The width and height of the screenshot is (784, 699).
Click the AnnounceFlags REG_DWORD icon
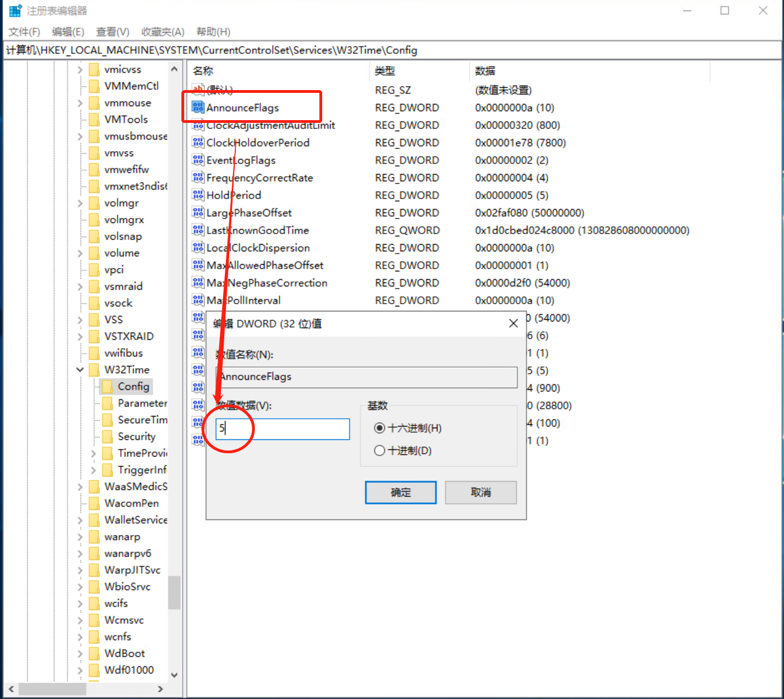coord(198,107)
